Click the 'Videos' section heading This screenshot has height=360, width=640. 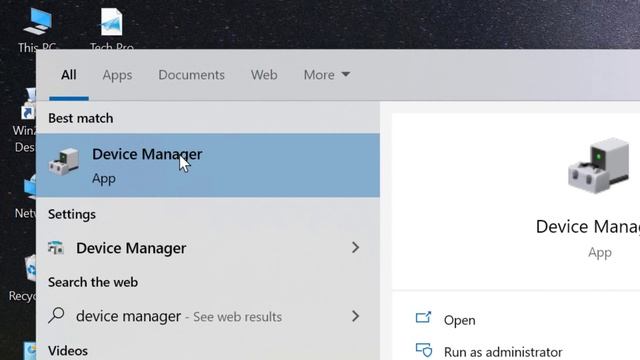tap(68, 351)
